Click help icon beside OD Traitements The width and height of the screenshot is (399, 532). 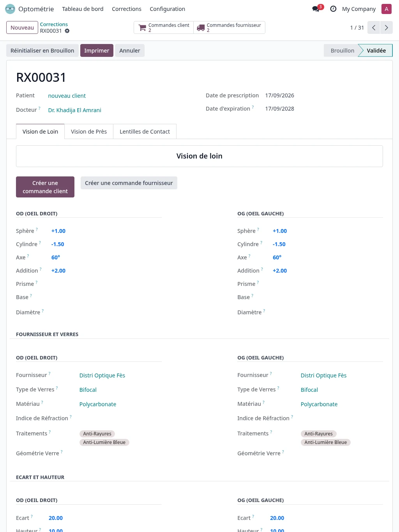(50, 432)
